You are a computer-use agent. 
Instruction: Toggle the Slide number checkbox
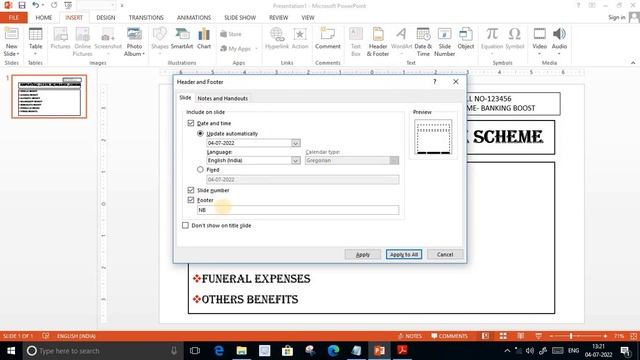coord(191,190)
